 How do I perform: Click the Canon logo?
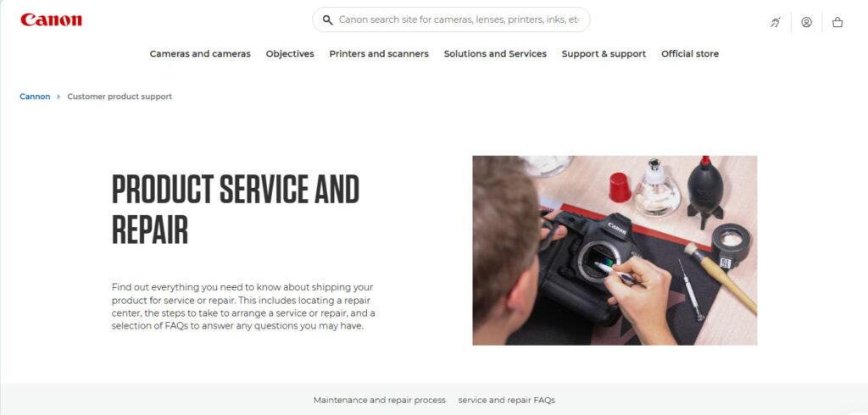pos(51,20)
